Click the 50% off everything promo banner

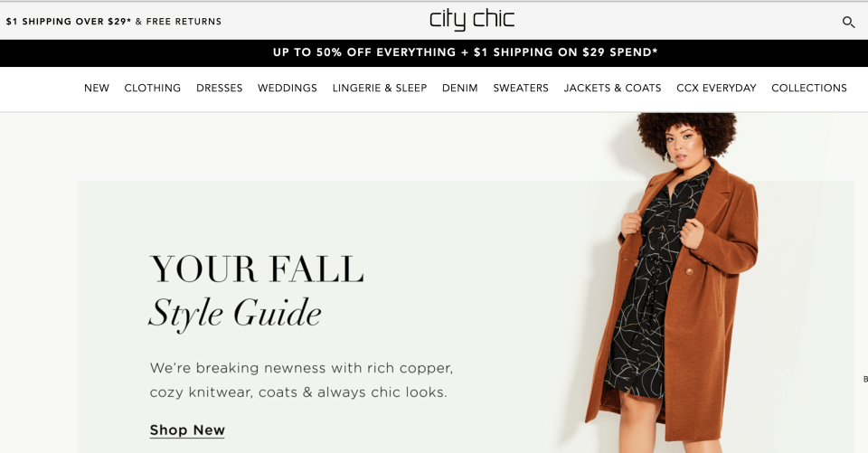coord(465,52)
